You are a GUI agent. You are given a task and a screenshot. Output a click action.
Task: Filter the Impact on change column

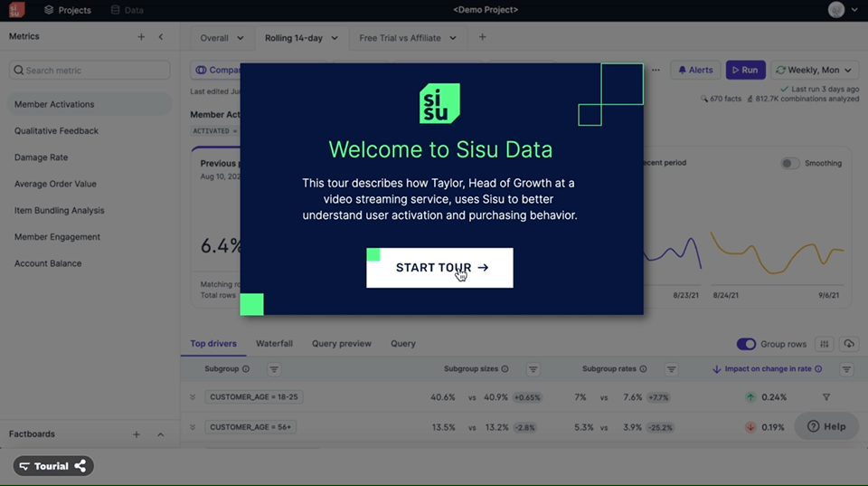[x=846, y=369]
